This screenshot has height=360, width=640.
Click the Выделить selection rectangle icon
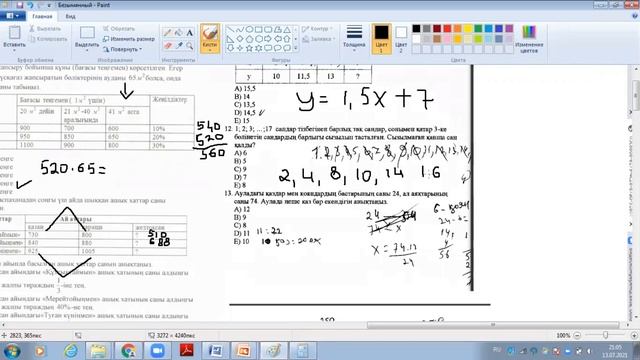pyautogui.click(x=87, y=33)
